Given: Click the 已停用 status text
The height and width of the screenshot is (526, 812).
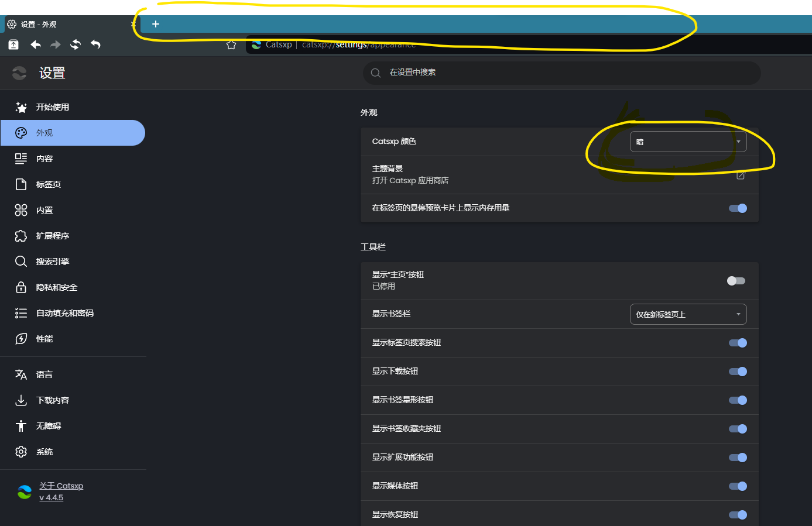Looking at the screenshot, I should (383, 286).
